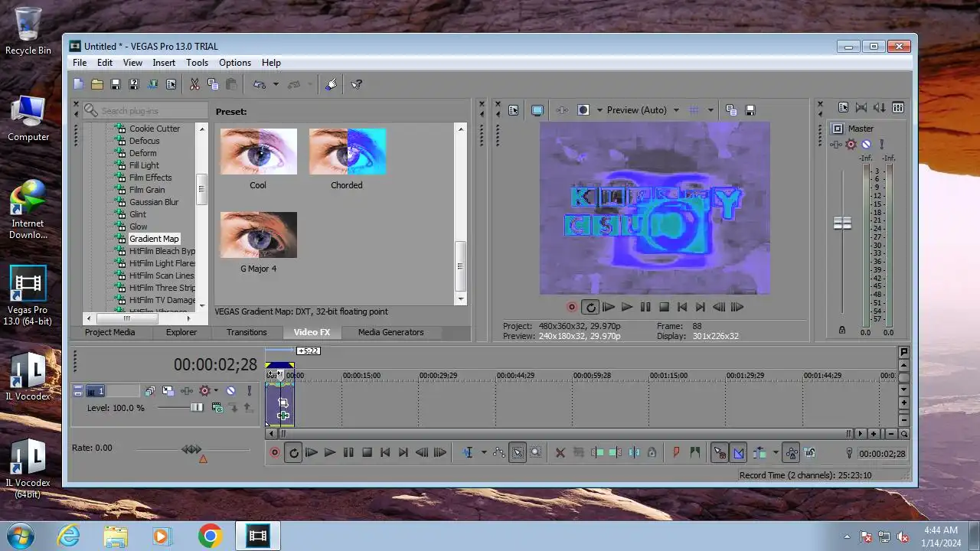Viewport: 980px width, 551px height.
Task: Open the File menu
Action: pyautogui.click(x=80, y=63)
